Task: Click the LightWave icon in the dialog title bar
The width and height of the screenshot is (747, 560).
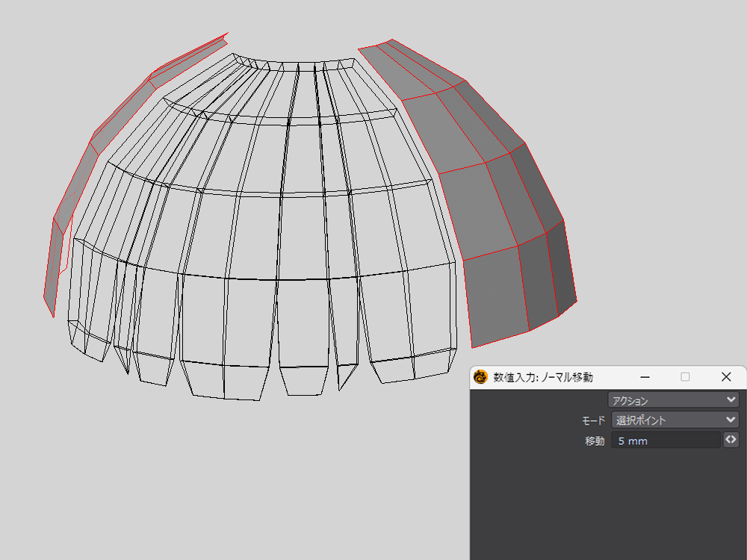Action: click(x=481, y=377)
